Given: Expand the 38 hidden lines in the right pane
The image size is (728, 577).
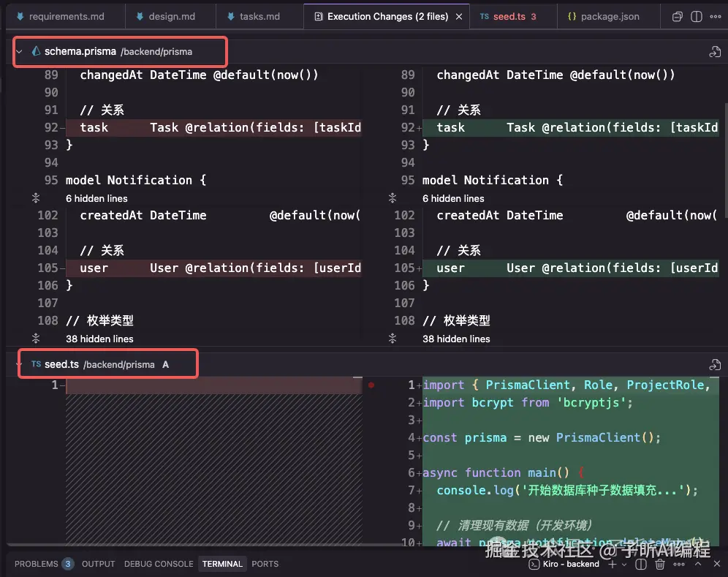Looking at the screenshot, I should click(x=456, y=339).
